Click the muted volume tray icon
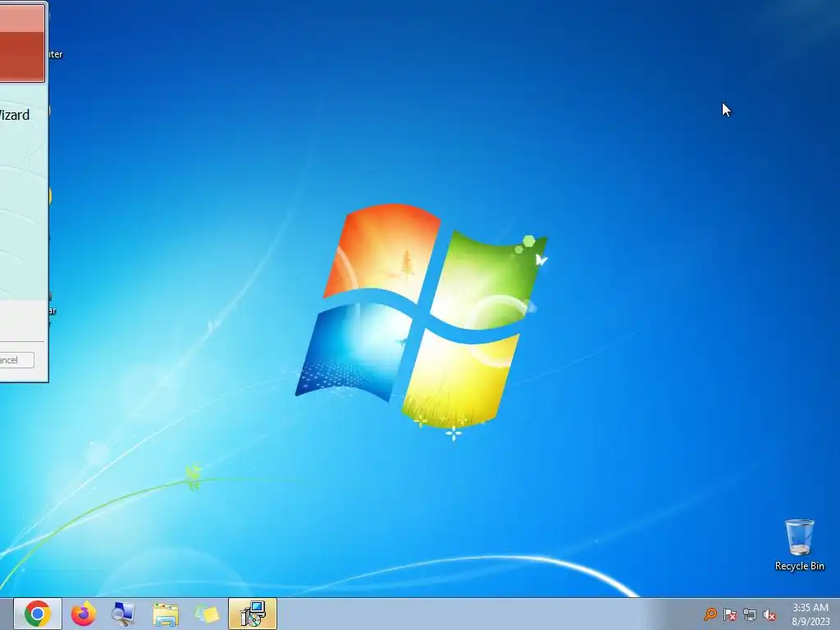This screenshot has height=630, width=840. tap(769, 614)
